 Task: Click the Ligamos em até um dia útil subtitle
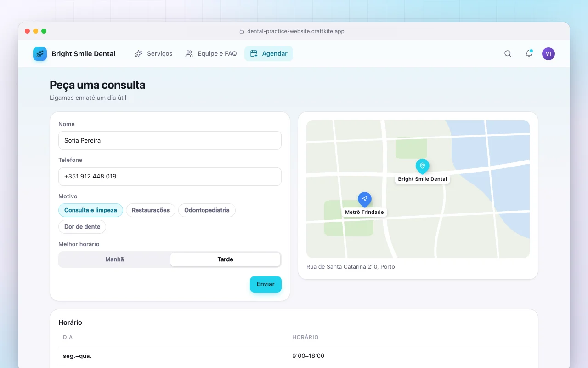88,98
